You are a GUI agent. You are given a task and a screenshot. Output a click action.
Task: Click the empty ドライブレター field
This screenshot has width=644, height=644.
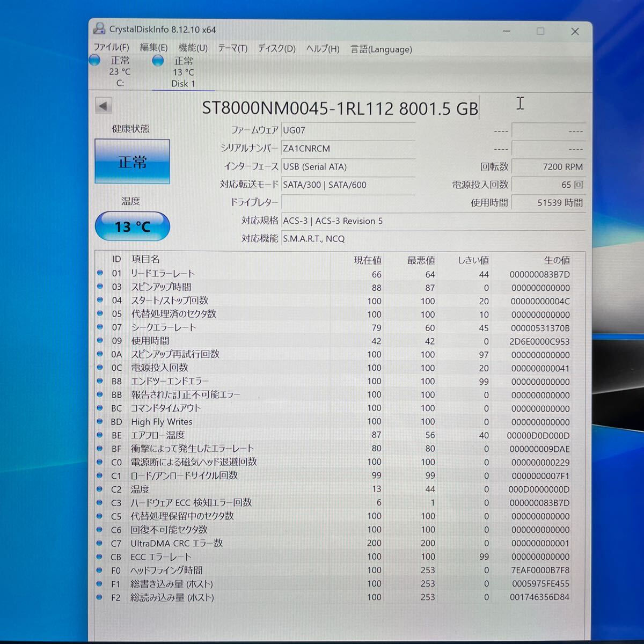coord(348,202)
